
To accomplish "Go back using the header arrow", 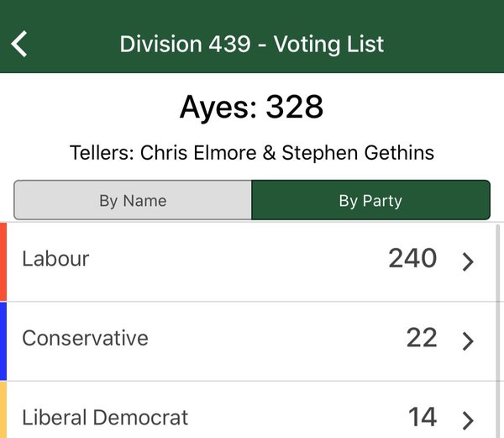I will coord(20,44).
